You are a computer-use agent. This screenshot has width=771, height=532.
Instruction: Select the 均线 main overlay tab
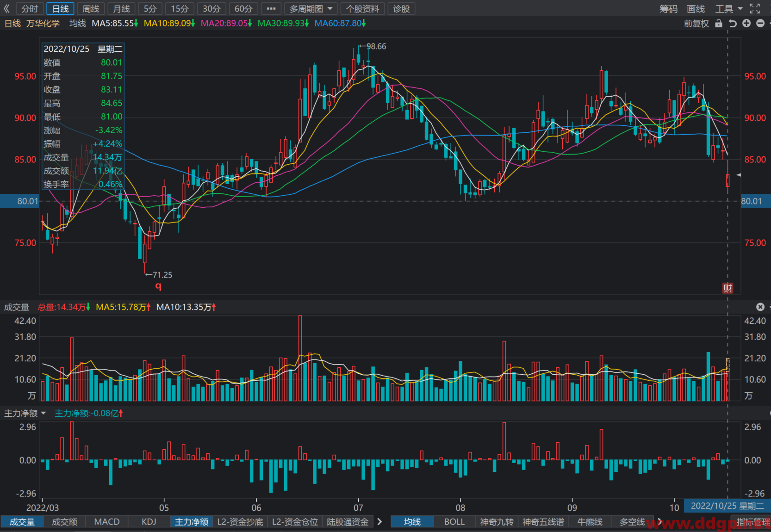pos(412,522)
